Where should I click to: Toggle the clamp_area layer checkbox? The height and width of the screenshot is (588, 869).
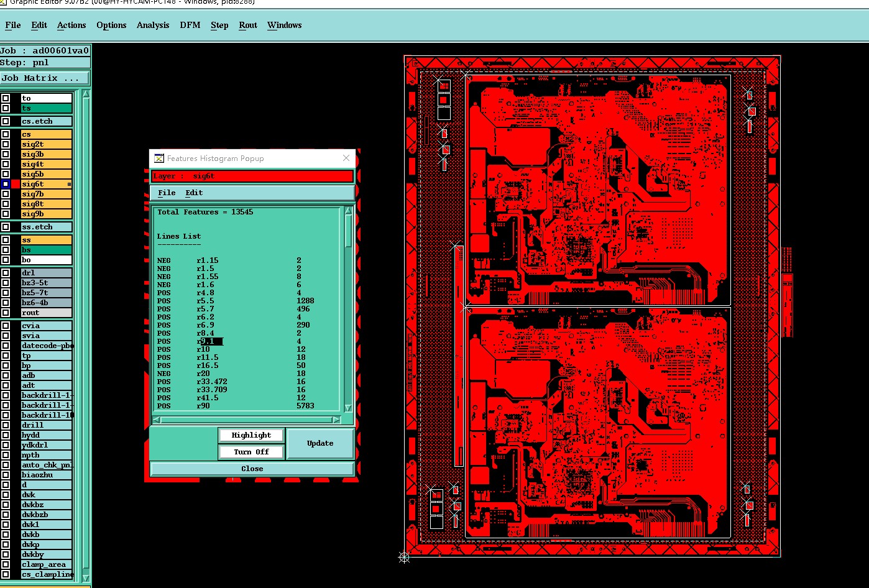click(x=6, y=564)
